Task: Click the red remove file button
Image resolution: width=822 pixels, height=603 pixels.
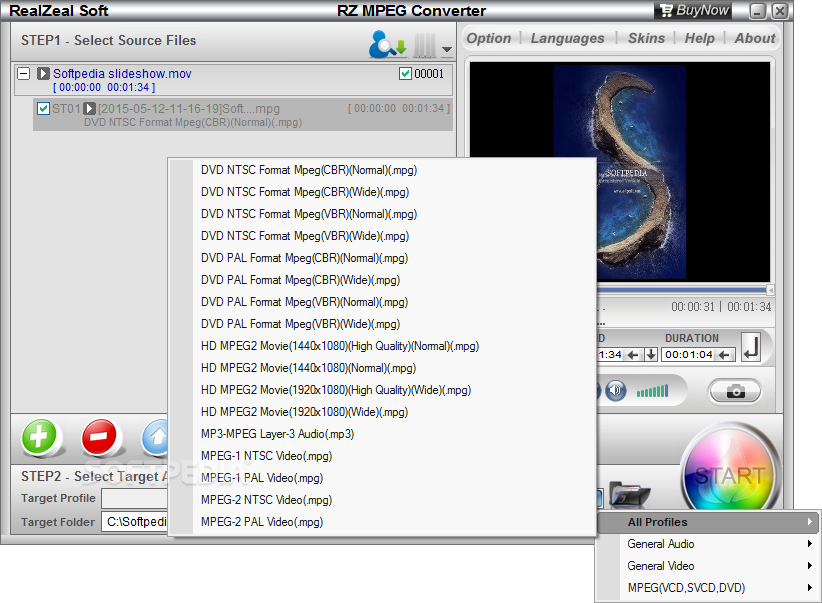Action: 99,437
